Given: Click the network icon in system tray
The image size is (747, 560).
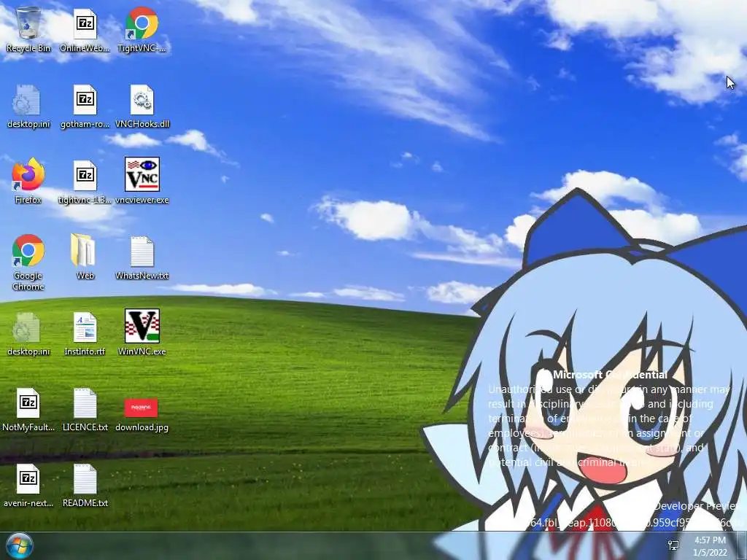Looking at the screenshot, I should [673, 545].
